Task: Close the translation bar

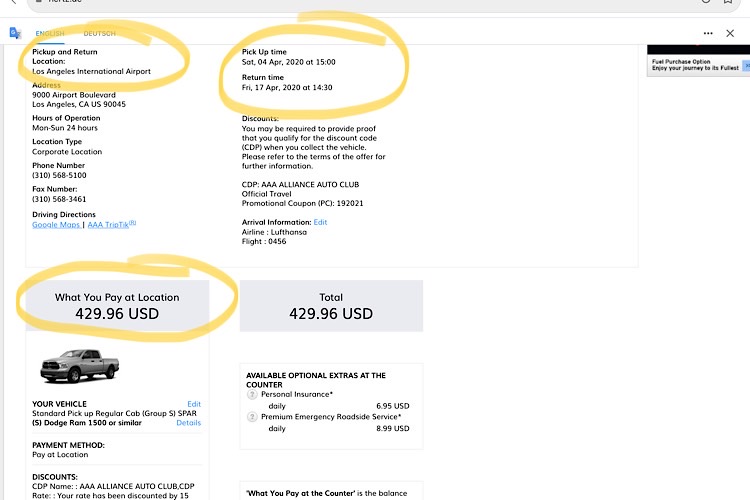Action: click(x=730, y=33)
